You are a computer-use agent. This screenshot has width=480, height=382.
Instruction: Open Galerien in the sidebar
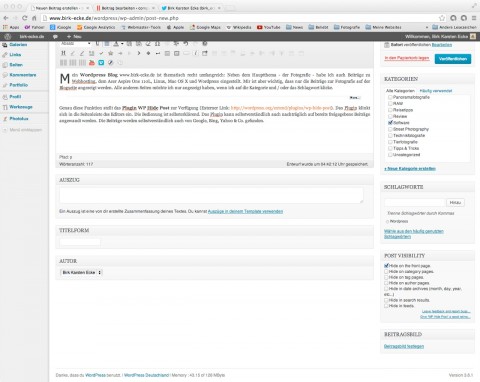[18, 45]
